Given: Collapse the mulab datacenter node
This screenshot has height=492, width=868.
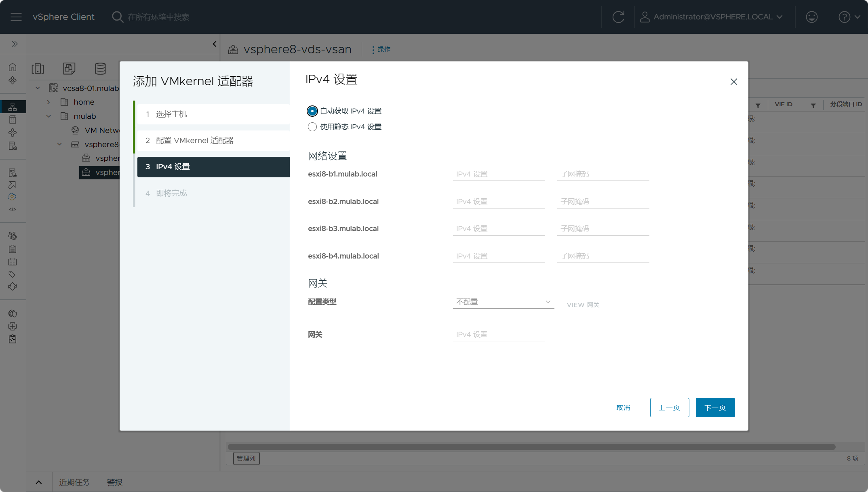Looking at the screenshot, I should coord(48,116).
